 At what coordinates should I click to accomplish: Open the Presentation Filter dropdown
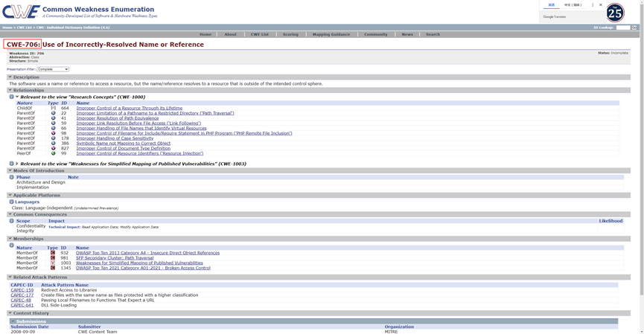point(53,69)
